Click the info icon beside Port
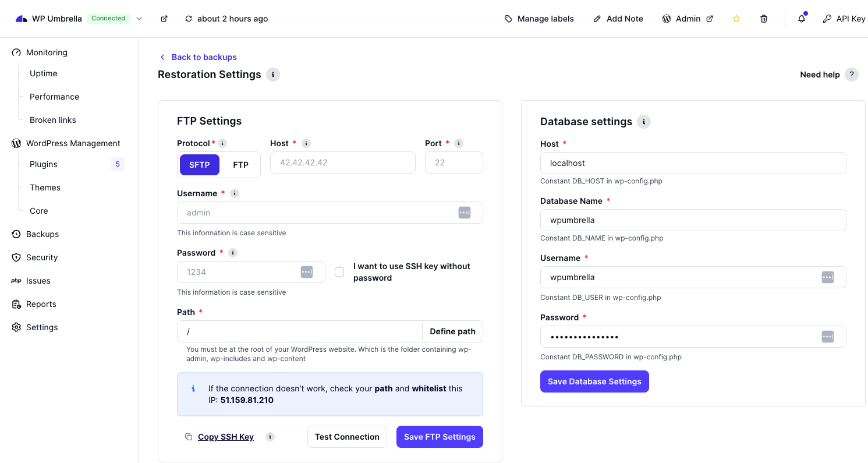 [459, 143]
